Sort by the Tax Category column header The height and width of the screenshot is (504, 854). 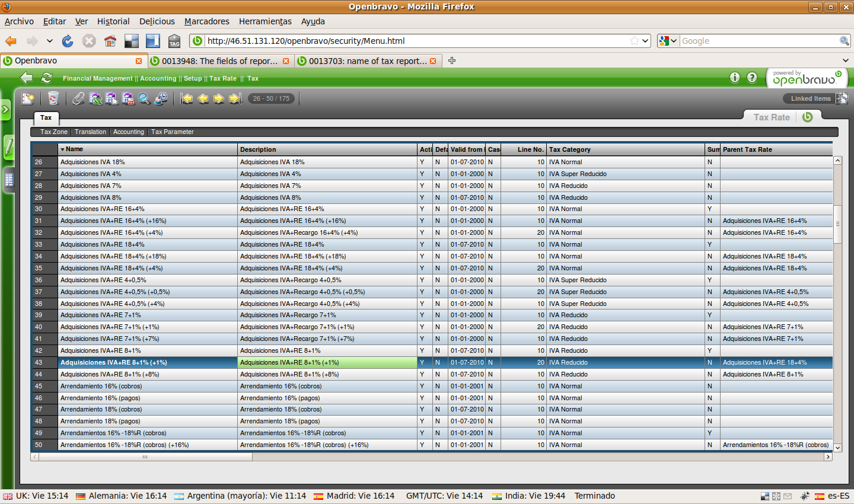[x=626, y=149]
